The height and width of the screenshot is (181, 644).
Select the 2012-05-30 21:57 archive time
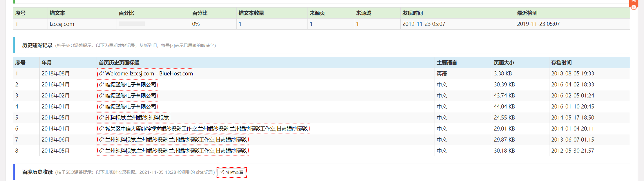tap(589, 151)
